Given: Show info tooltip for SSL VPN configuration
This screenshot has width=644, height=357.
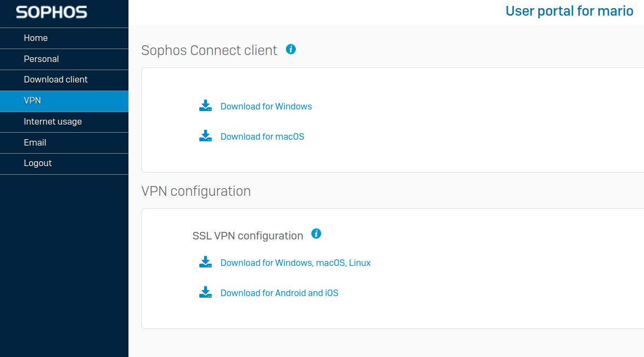Looking at the screenshot, I should (x=316, y=234).
